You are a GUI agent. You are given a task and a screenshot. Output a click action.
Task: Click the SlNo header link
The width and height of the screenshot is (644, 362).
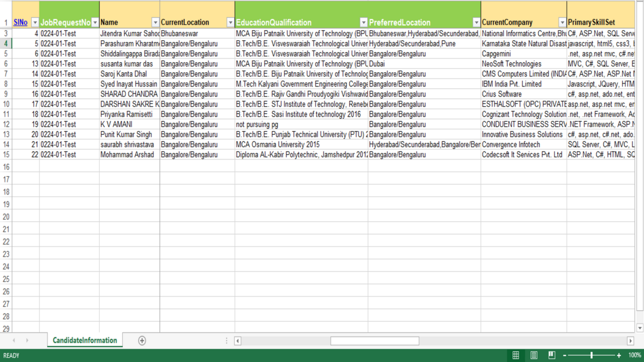pyautogui.click(x=20, y=23)
